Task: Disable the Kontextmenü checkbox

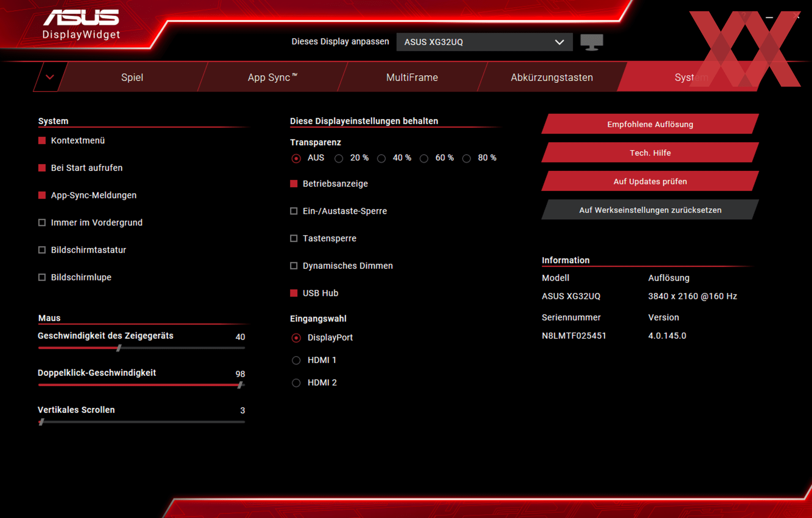Action: 42,140
